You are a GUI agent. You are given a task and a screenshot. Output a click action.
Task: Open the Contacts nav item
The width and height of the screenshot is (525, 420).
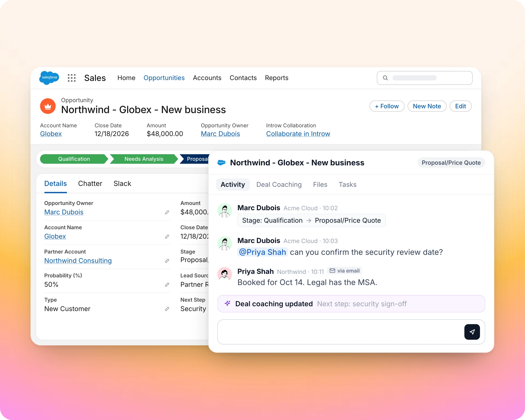(243, 78)
